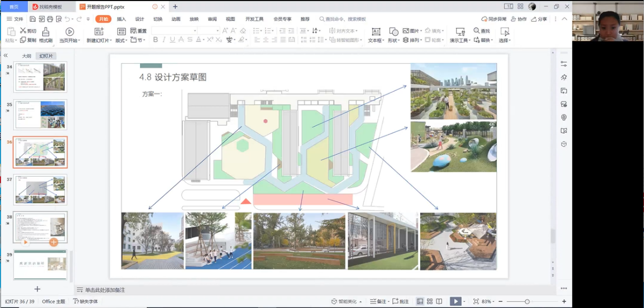
Task: Click the Cut (剪切) scissors icon
Action: click(x=23, y=31)
